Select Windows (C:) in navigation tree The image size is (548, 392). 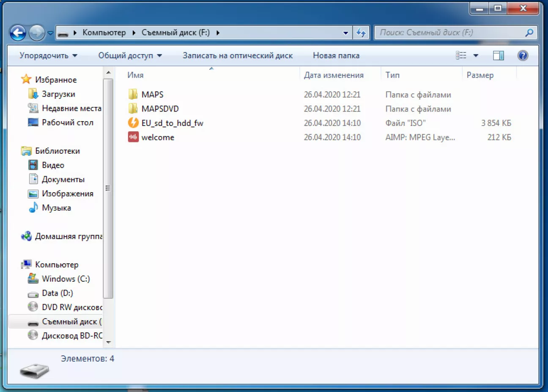(x=66, y=279)
